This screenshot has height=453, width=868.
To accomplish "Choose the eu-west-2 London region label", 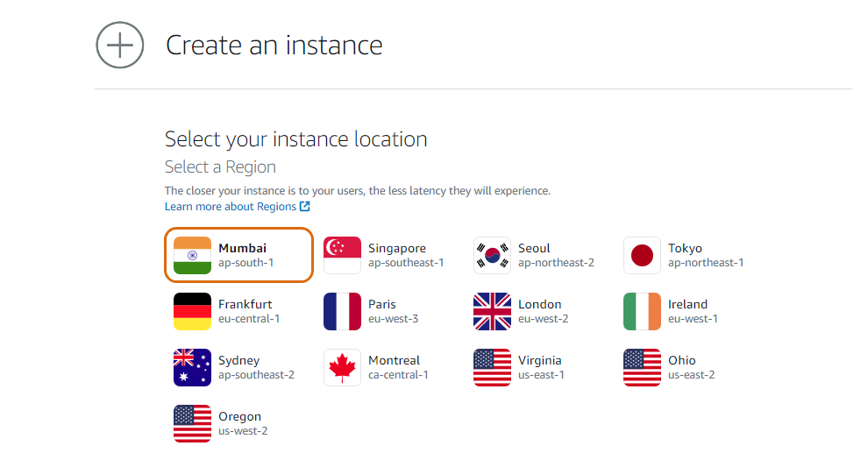I will (543, 319).
